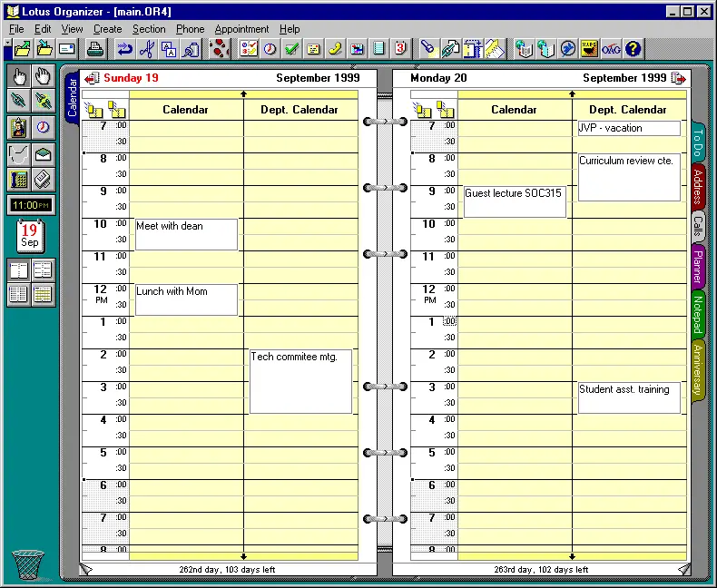Image resolution: width=717 pixels, height=588 pixels.
Task: Click the printer icon in left toolbox
Action: tap(43, 180)
